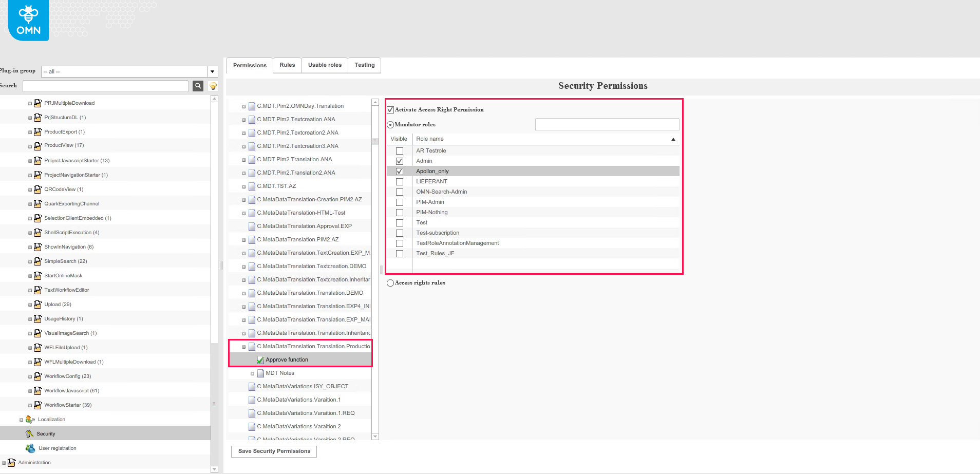
Task: Click the lightbulb hint icon
Action: point(213,86)
